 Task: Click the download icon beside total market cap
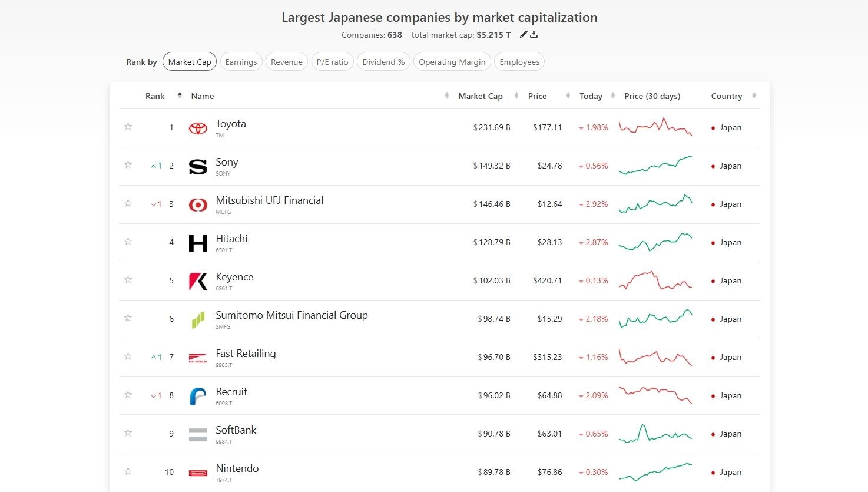[534, 35]
